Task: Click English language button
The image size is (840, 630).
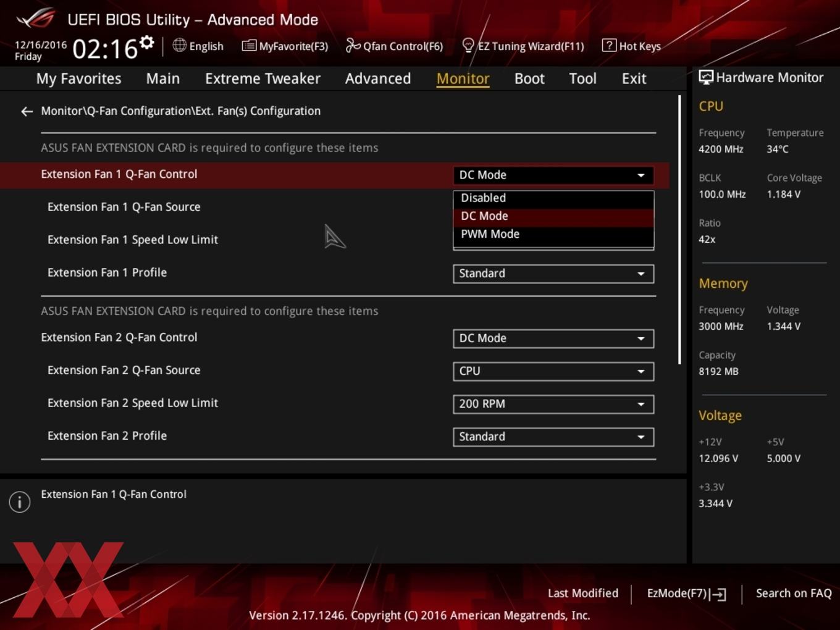Action: 198,46
